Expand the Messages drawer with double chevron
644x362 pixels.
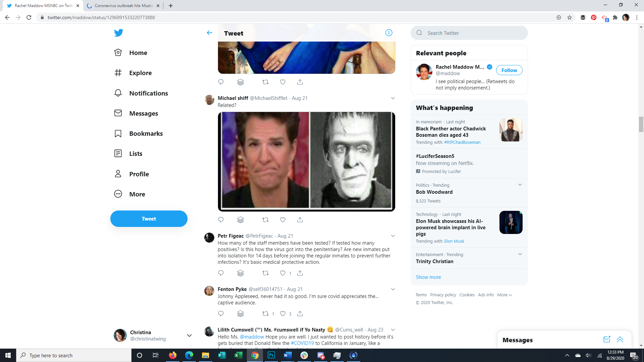click(620, 340)
